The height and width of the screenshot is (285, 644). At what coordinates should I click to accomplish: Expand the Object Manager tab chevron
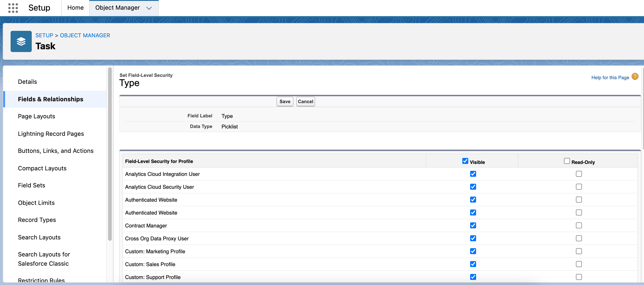click(x=149, y=8)
